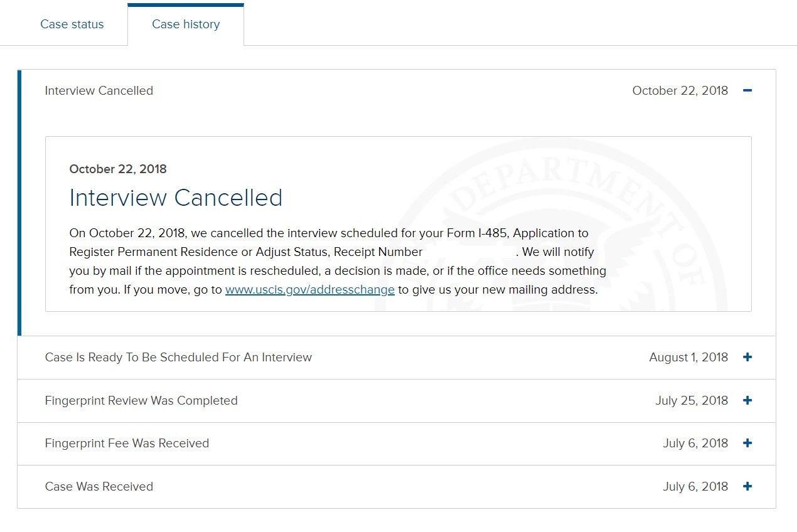Expand the July 25, 2018 fingerprint review plus icon
The height and width of the screenshot is (532, 797).
tap(747, 400)
